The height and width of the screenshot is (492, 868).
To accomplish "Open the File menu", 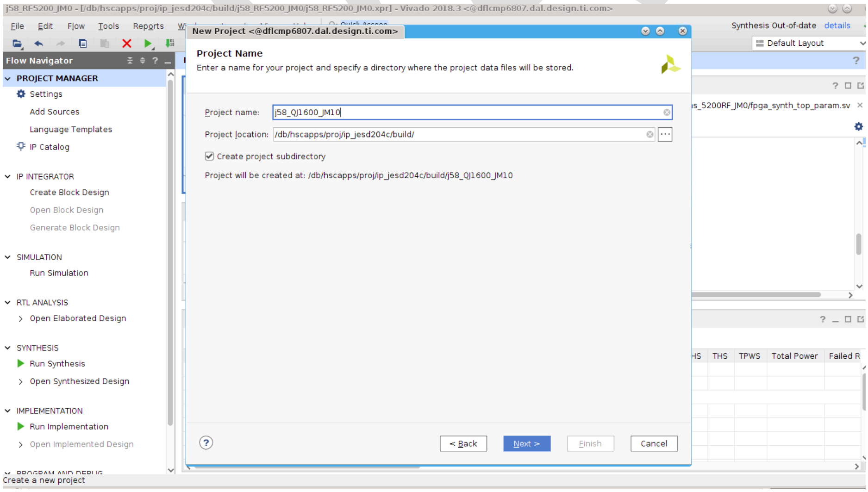I will [x=17, y=26].
